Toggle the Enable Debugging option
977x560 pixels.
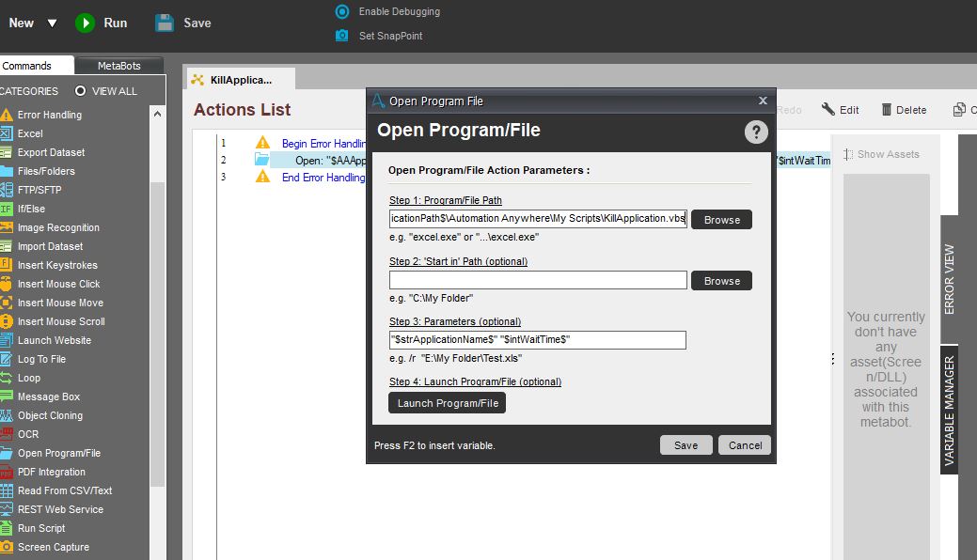(342, 11)
